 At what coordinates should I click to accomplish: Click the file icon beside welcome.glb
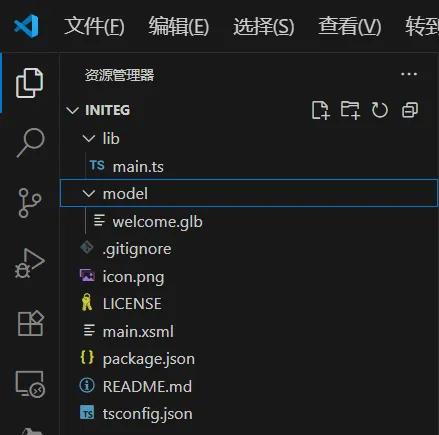coord(99,220)
